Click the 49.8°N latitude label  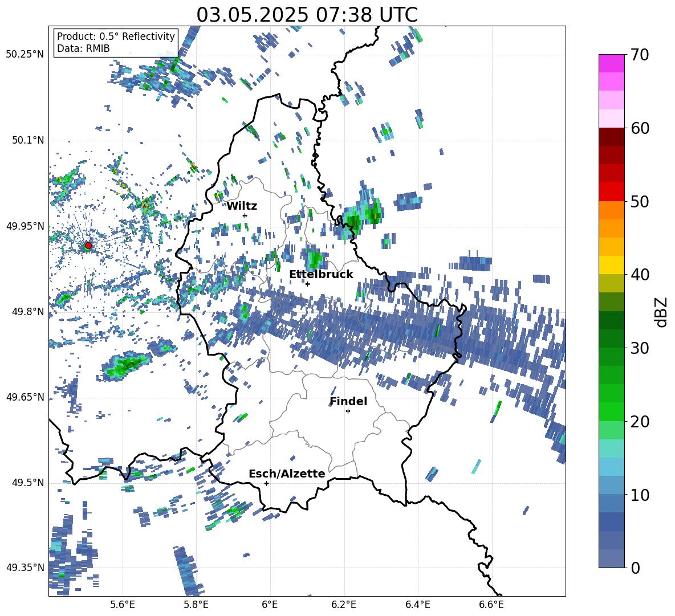pyautogui.click(x=27, y=312)
